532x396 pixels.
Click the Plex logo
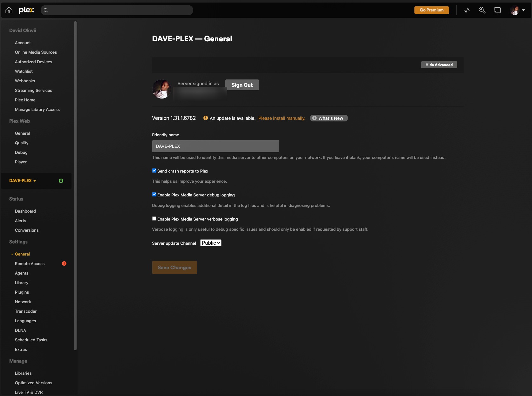[x=26, y=10]
